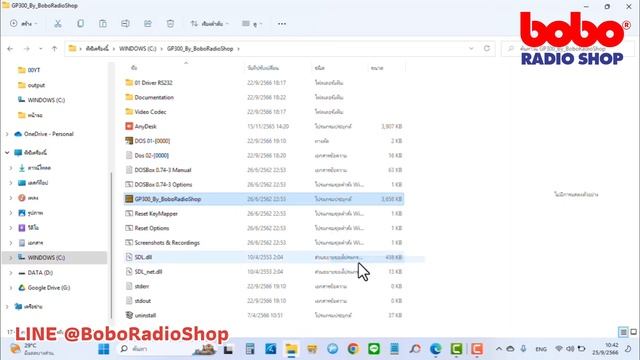Open Microsoft Edge from taskbar
Screen dimensions: 640x360
point(436,349)
